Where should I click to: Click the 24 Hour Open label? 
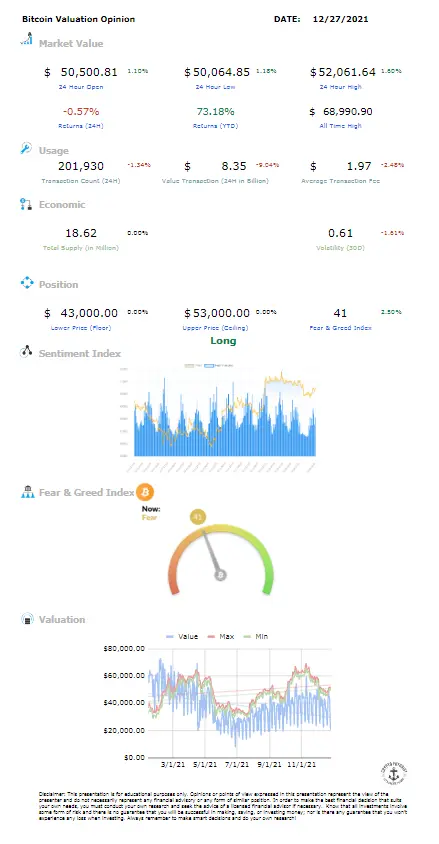click(81, 87)
